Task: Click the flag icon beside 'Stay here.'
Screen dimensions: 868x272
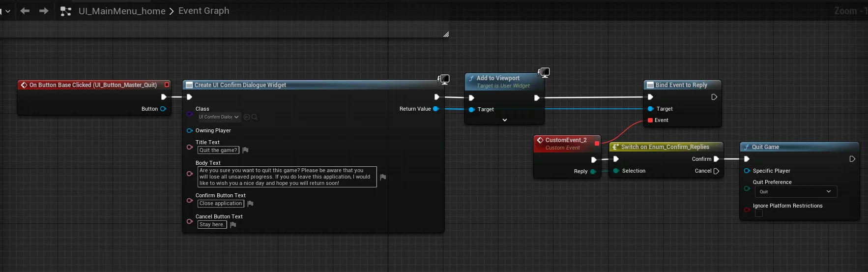Action: (233, 224)
